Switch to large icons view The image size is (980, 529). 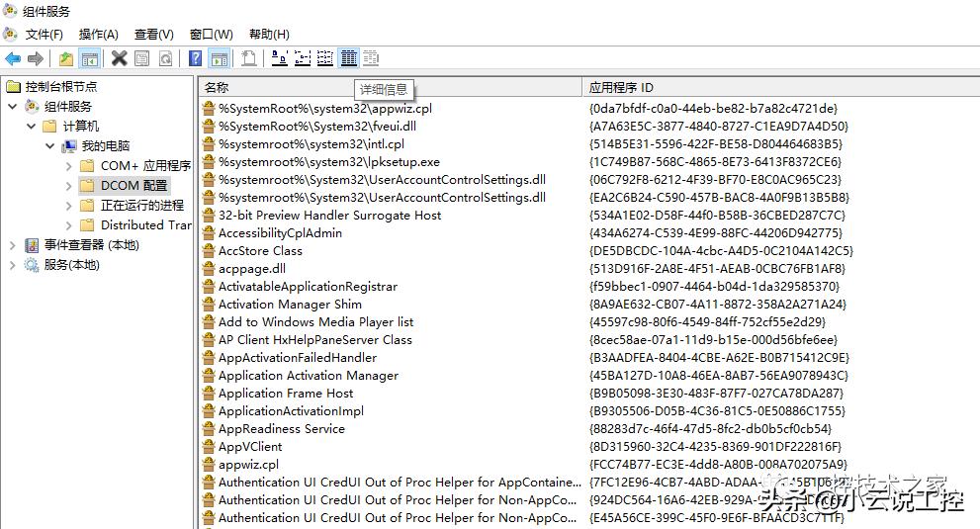coord(280,58)
